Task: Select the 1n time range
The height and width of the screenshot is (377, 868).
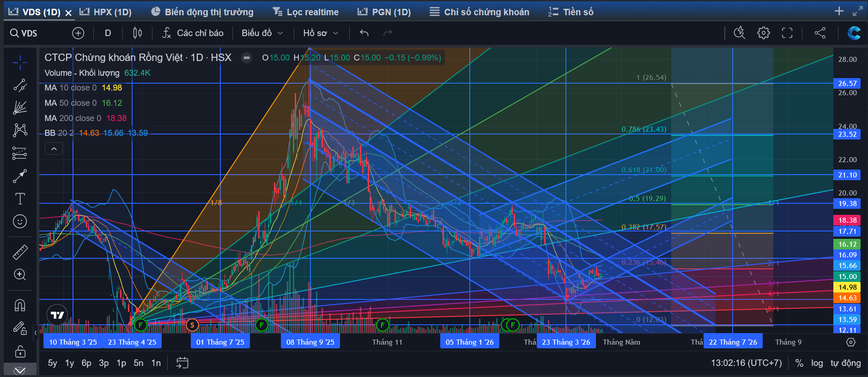Action: point(156,363)
